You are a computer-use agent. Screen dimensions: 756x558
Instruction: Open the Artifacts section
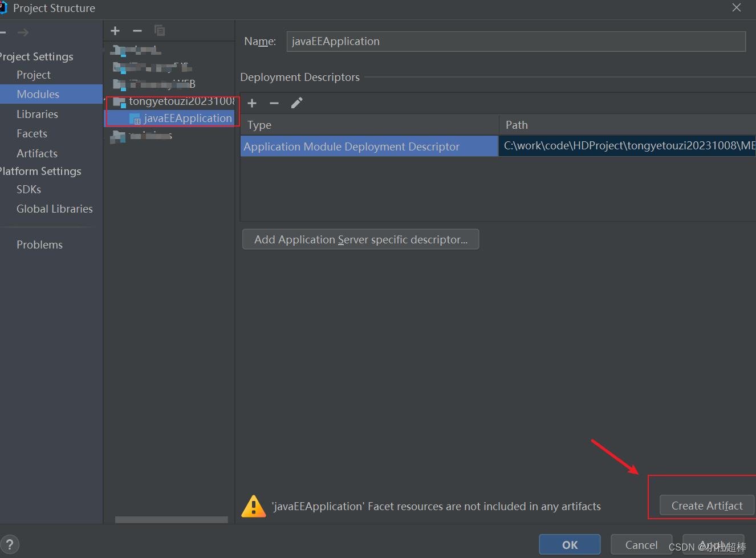[x=37, y=153]
